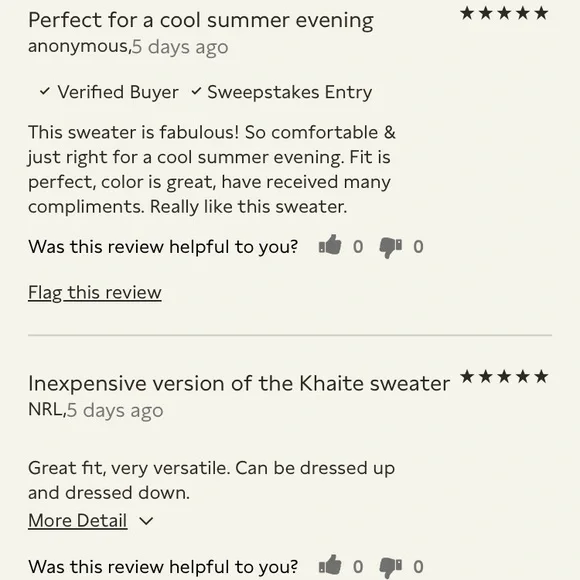Click the unhelpful count on the first review

coord(418,247)
